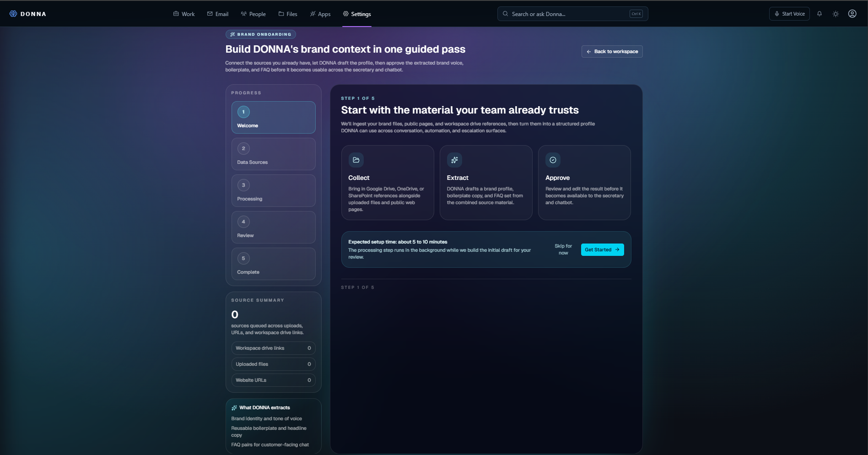Click Brand identity and tone of voice text
The width and height of the screenshot is (868, 455).
(266, 418)
